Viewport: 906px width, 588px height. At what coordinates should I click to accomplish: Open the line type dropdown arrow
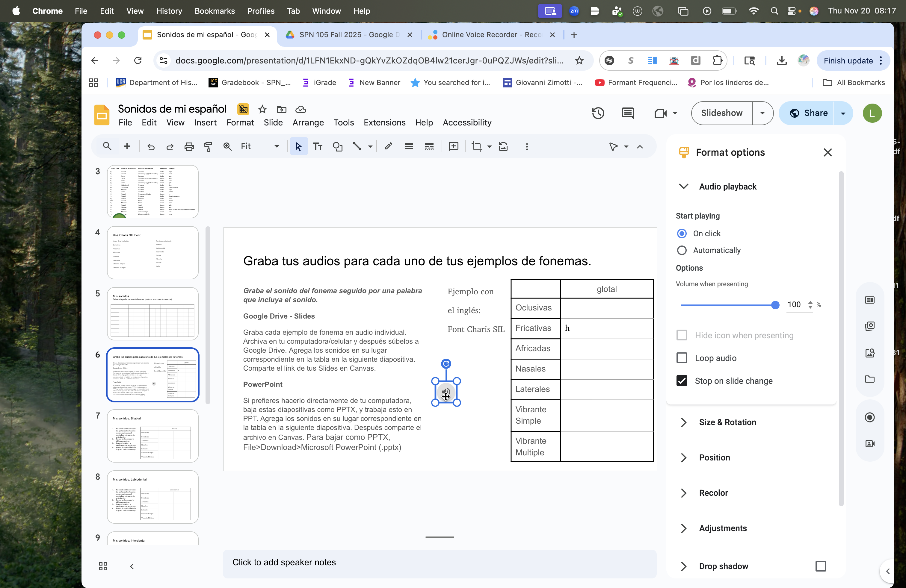[370, 146]
